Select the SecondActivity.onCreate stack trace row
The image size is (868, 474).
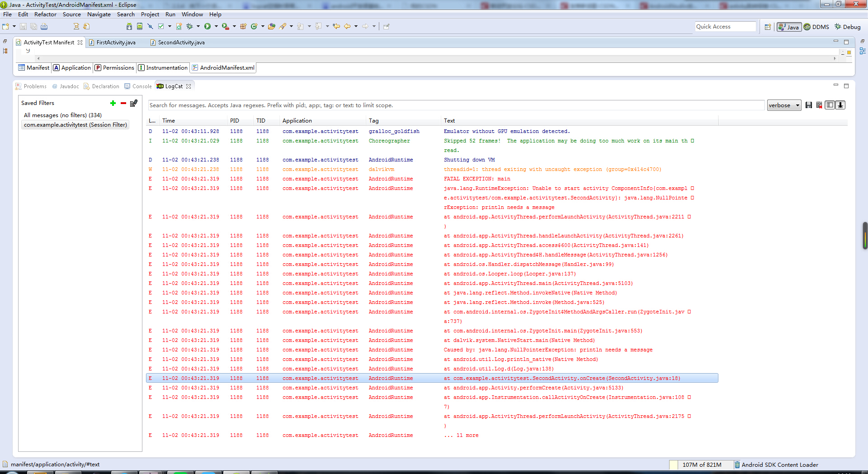432,379
